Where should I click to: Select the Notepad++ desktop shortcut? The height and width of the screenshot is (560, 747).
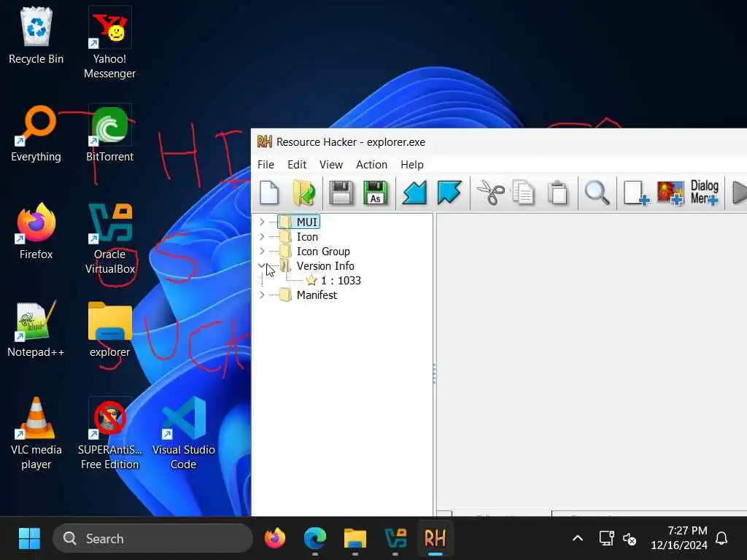(36, 329)
